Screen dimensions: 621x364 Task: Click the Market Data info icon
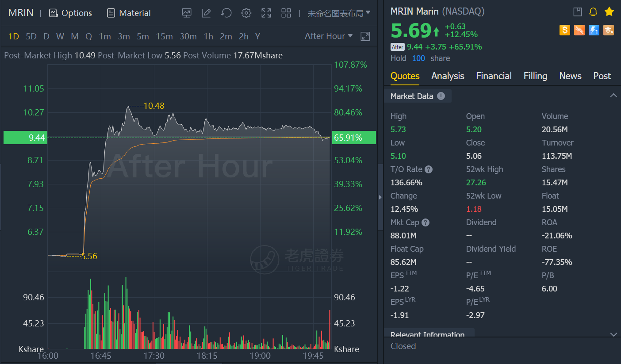(x=441, y=96)
